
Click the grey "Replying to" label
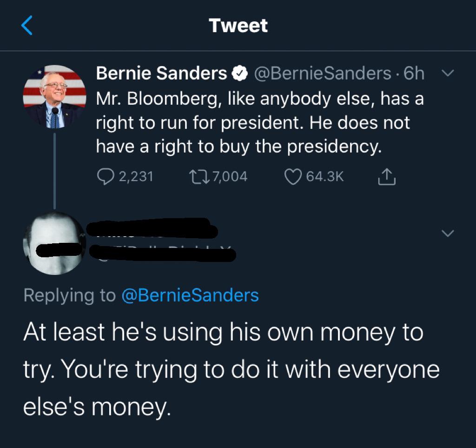point(70,295)
